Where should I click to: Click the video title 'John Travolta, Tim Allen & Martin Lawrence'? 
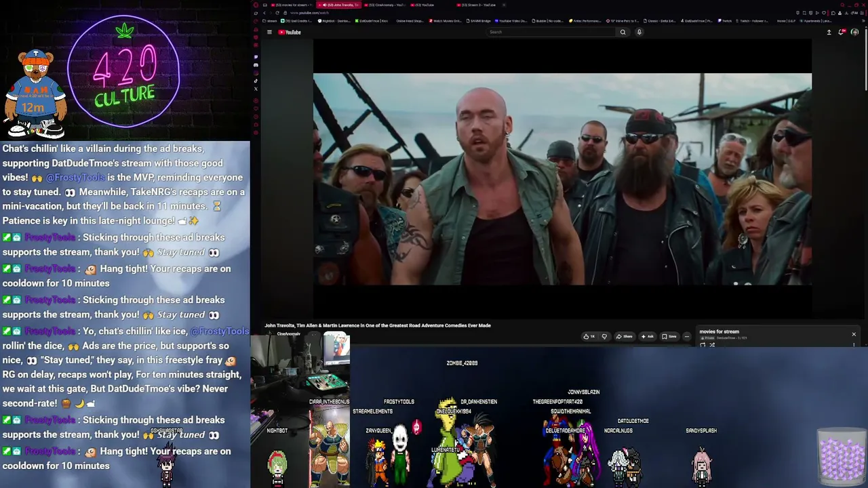tap(378, 325)
